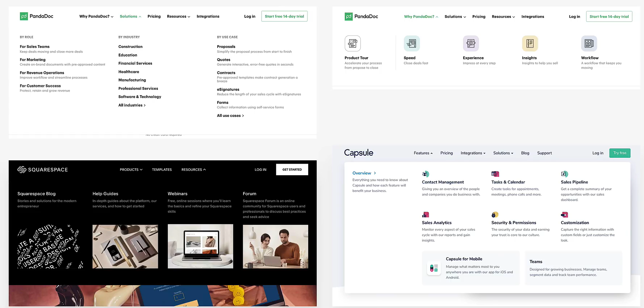Click Start free 14-day trial in Solutions panel

coord(284,16)
